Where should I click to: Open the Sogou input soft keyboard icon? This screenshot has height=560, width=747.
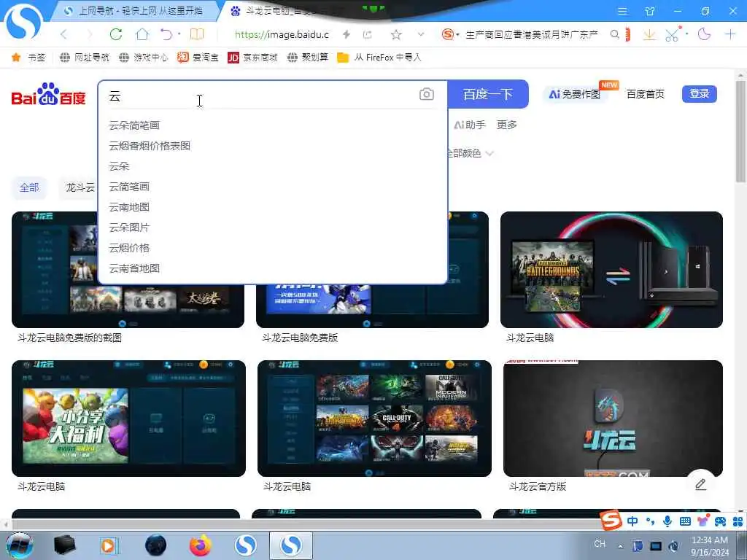[685, 521]
